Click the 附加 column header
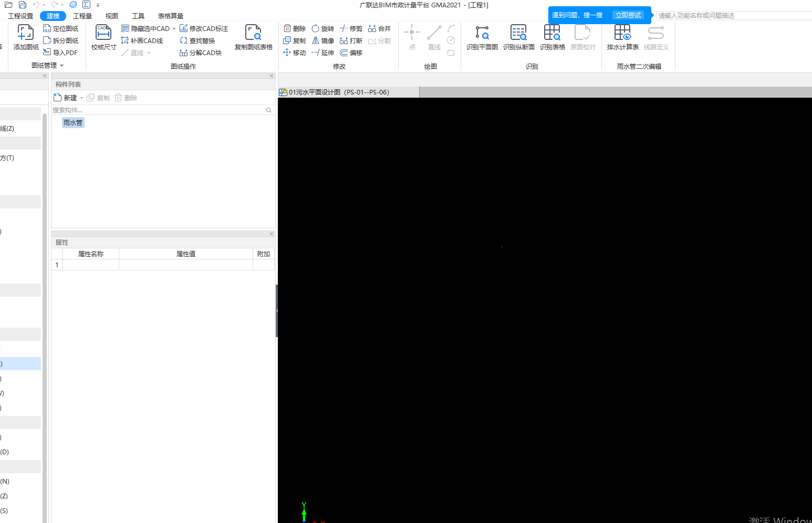 point(264,254)
